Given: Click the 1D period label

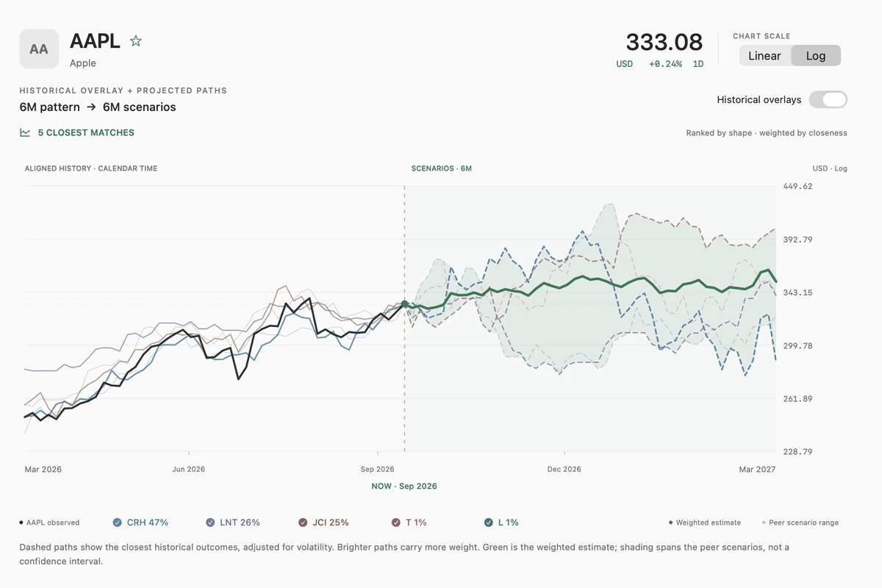Looking at the screenshot, I should pyautogui.click(x=698, y=64).
